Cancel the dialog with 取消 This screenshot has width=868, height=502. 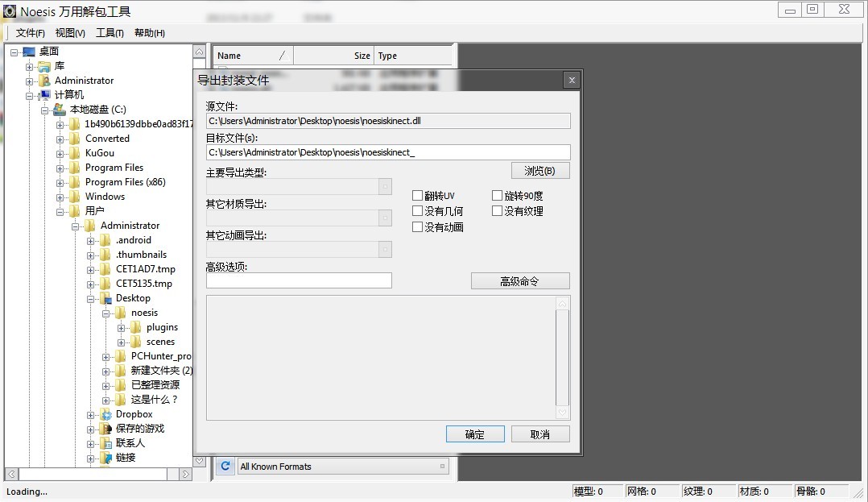coord(540,434)
